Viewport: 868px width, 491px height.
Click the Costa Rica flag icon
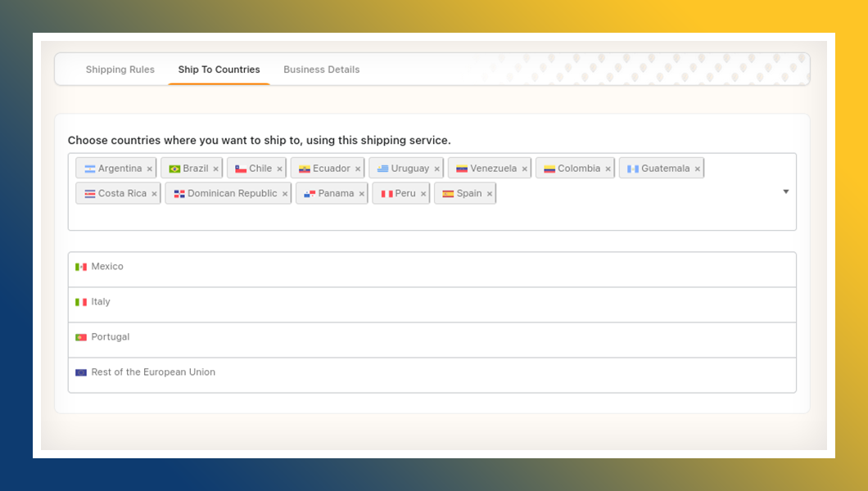click(x=90, y=193)
